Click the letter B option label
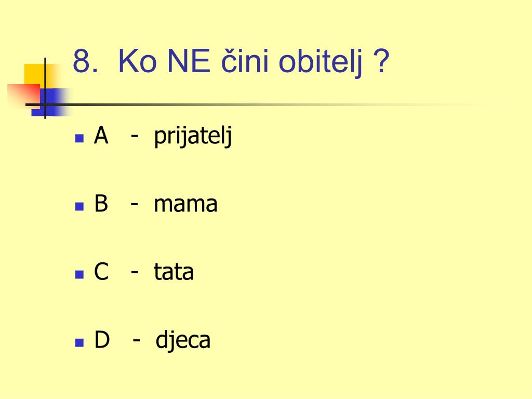Screen dimensions: 532x399 click(x=101, y=204)
